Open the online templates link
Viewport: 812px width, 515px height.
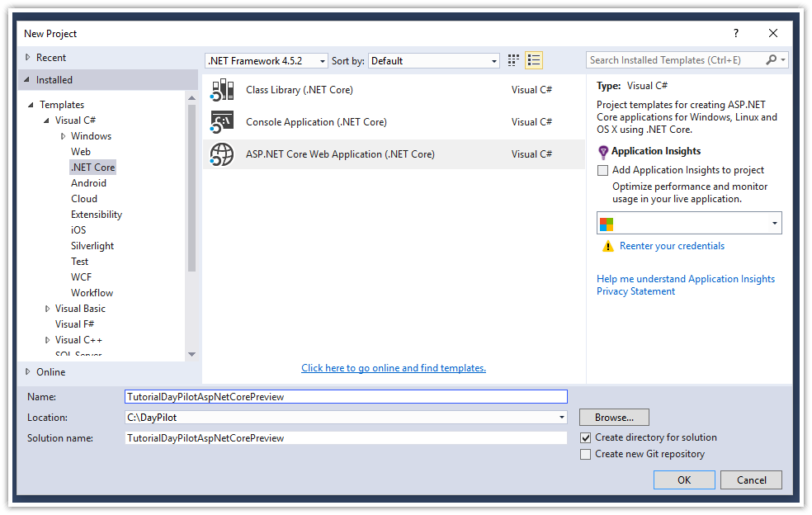pos(394,368)
